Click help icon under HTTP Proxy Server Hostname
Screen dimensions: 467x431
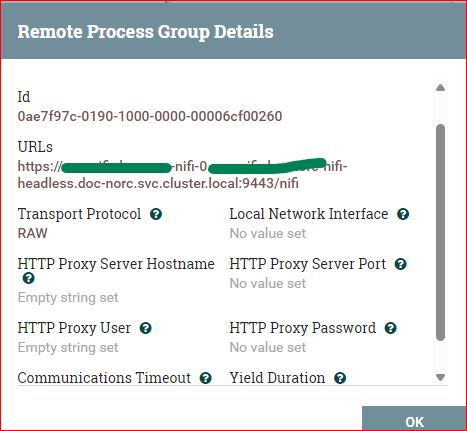tap(29, 278)
